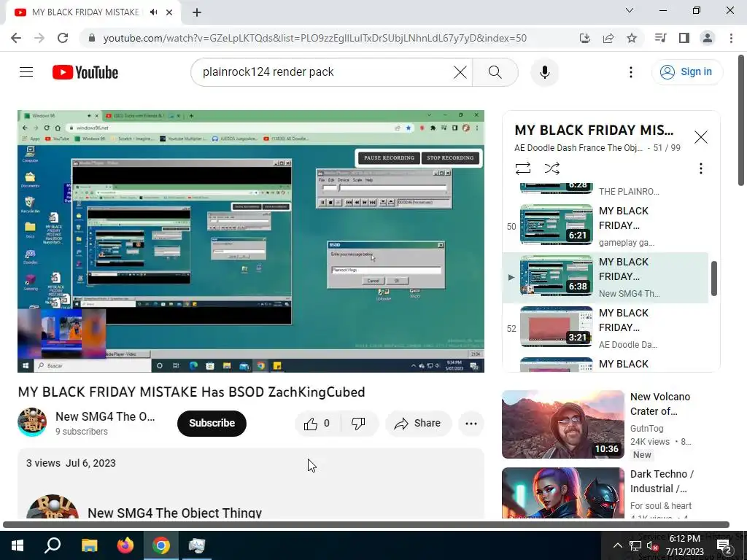The image size is (747, 560).
Task: Toggle Chrome side panel
Action: click(x=684, y=38)
